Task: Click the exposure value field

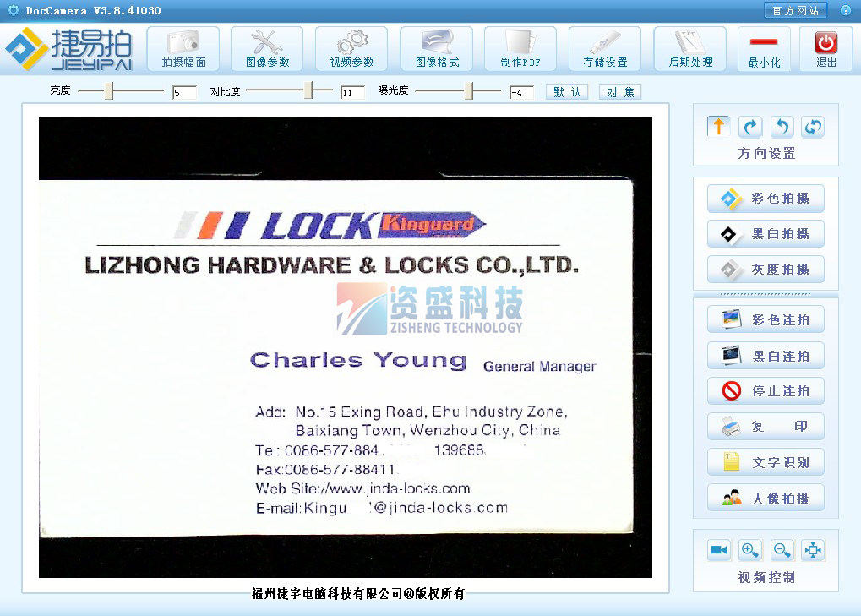Action: 521,92
